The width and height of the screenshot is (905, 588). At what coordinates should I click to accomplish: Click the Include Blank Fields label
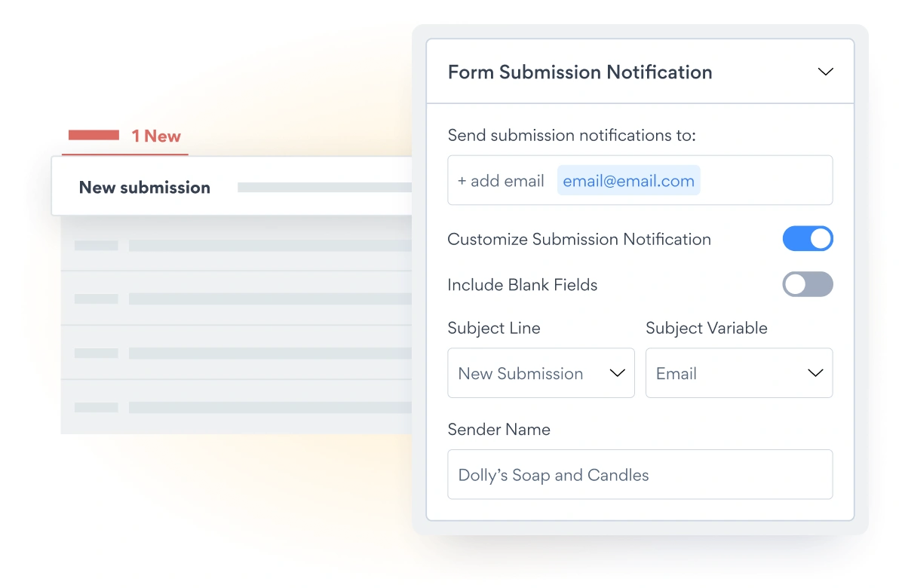pyautogui.click(x=522, y=285)
